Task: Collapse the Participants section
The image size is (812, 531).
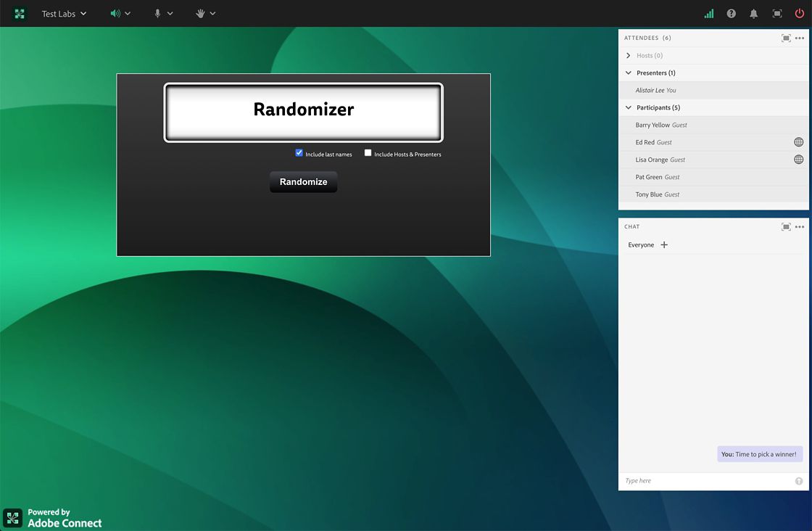Action: (x=628, y=107)
